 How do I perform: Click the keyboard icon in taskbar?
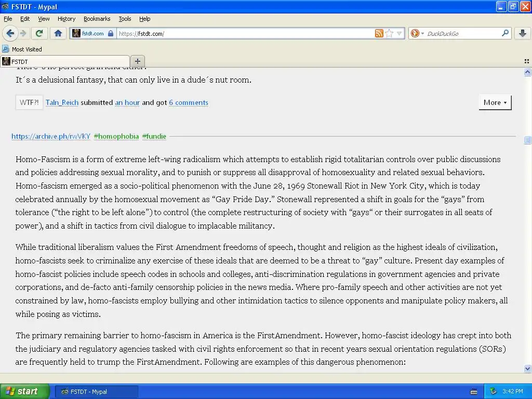tap(474, 392)
